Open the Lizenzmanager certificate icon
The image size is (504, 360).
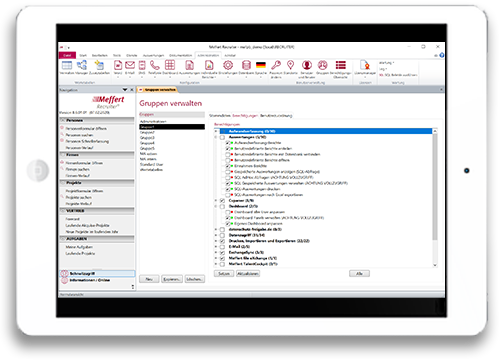365,65
